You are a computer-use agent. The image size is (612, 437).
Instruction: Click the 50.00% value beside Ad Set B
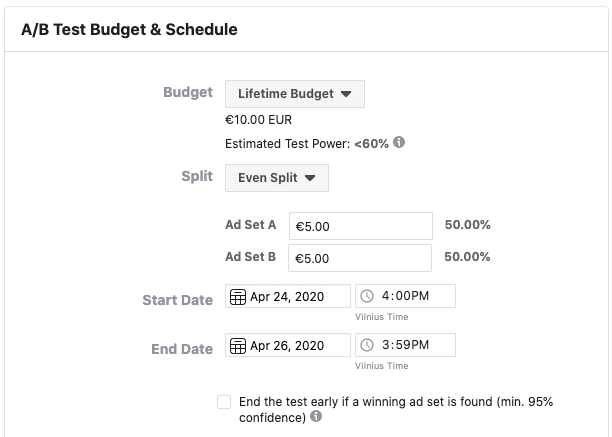click(467, 257)
